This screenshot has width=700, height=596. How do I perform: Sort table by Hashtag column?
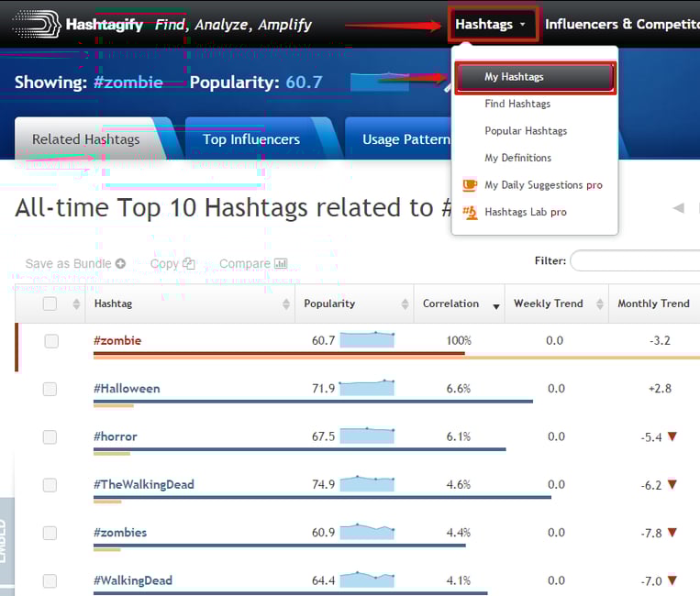[190, 304]
